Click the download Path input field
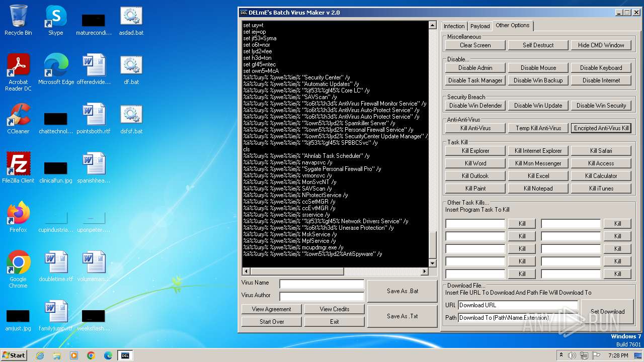Screen dimensions: 644x362 (518, 318)
